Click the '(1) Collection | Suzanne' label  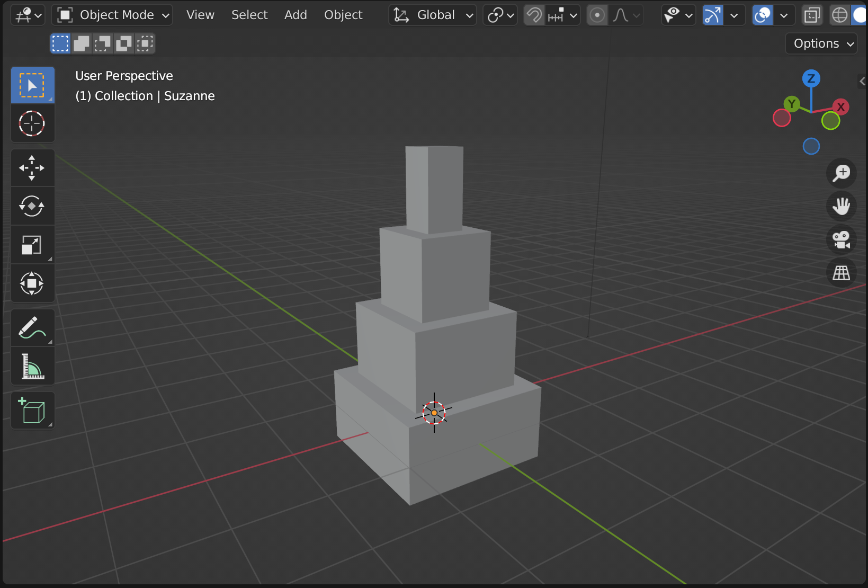(x=145, y=96)
